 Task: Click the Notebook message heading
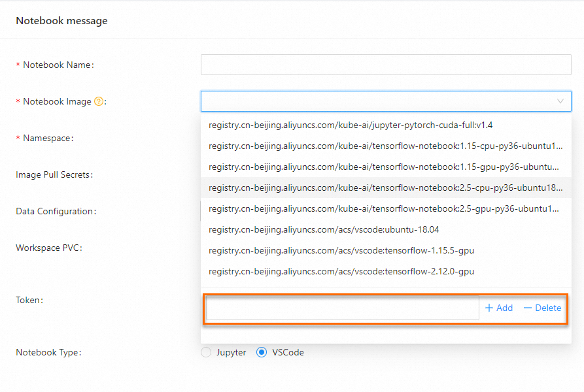coord(62,20)
